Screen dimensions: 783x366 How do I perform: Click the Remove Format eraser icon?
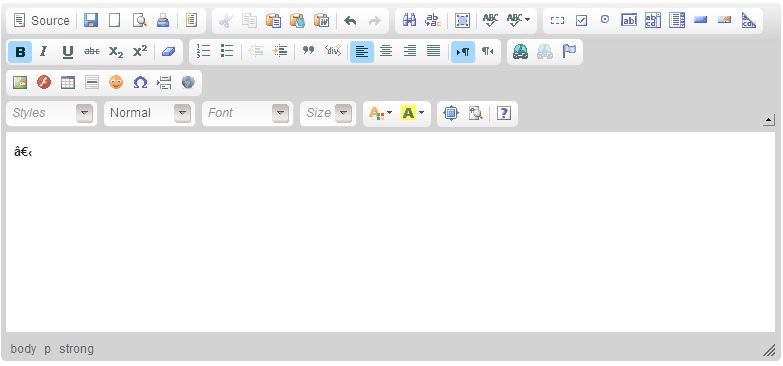pos(168,51)
